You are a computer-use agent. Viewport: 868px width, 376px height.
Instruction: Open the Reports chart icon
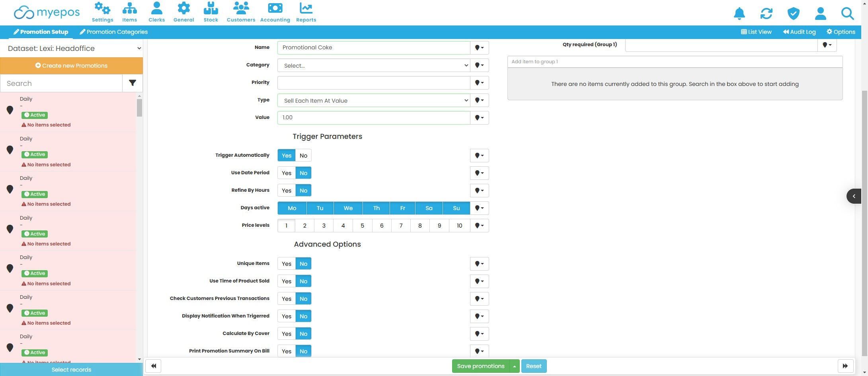point(306,8)
